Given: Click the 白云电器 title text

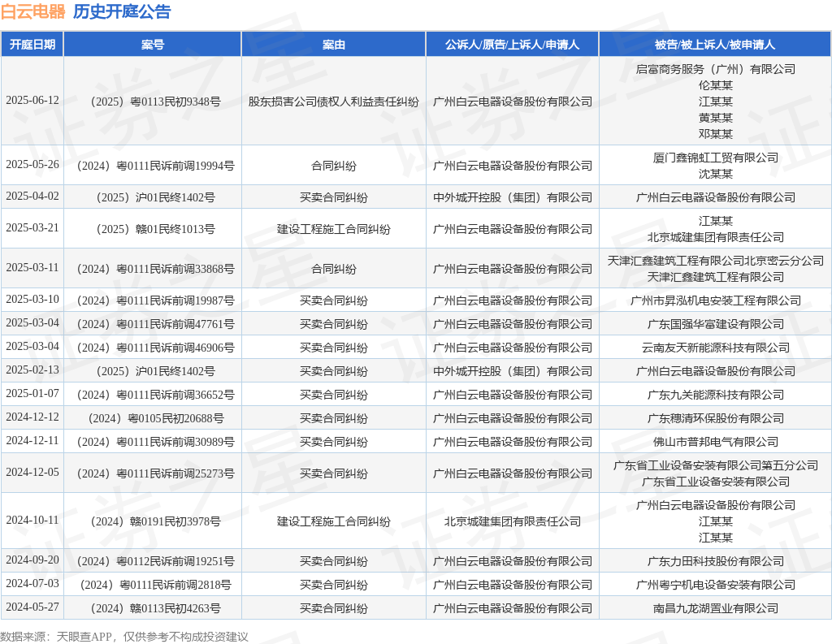Looking at the screenshot, I should coord(32,11).
